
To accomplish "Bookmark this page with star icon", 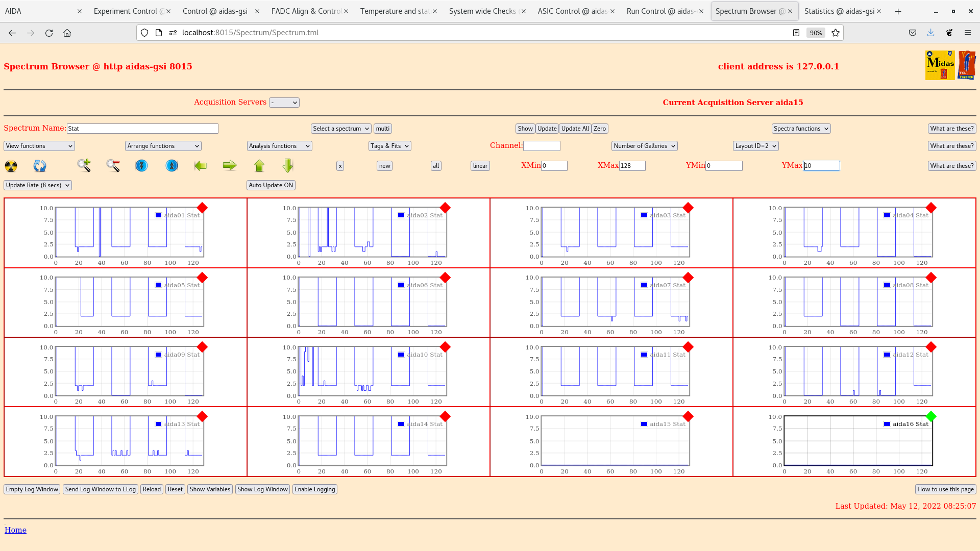I will 836,33.
